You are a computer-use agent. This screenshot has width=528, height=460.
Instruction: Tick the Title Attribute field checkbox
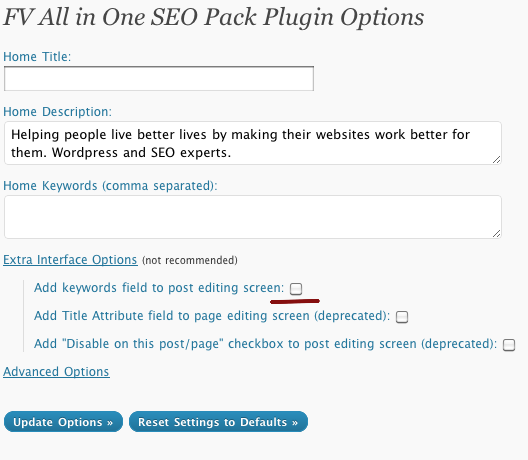click(x=402, y=317)
